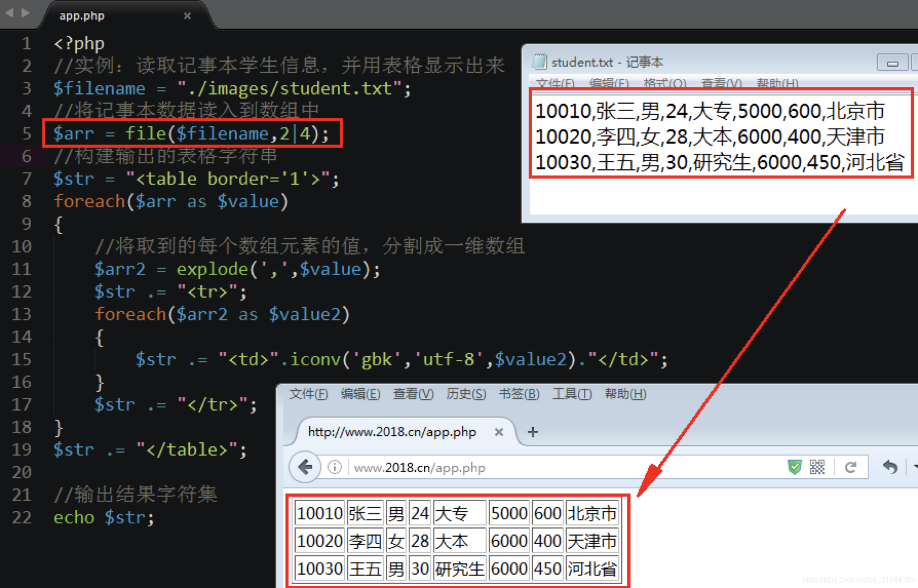Open a new browser tab with plus icon
This screenshot has height=588, width=918.
(533, 432)
